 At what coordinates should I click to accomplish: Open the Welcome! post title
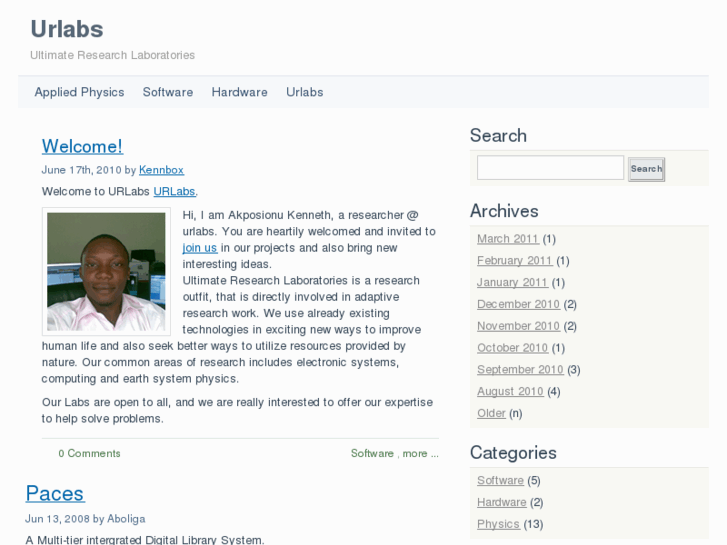click(x=82, y=146)
